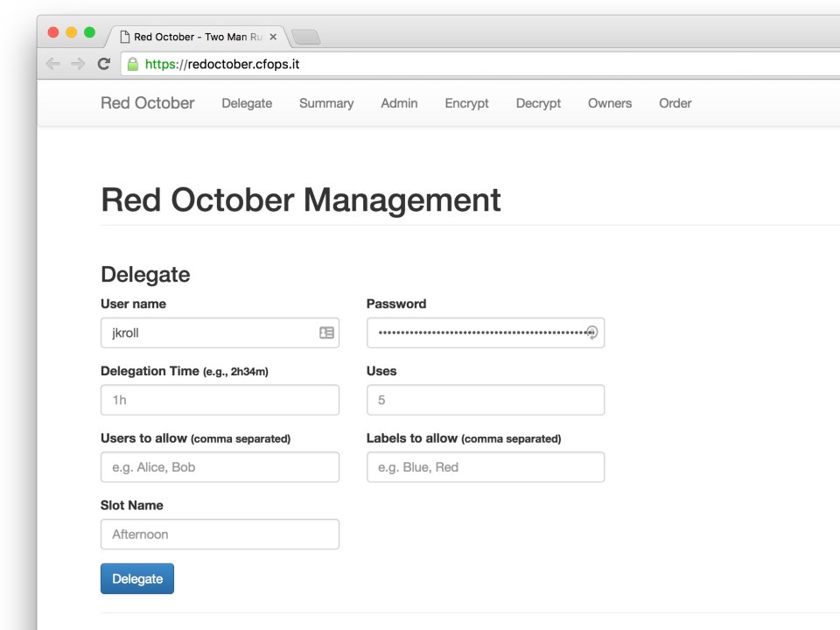840x630 pixels.
Task: Focus the Delegation Time input field
Action: coord(220,400)
